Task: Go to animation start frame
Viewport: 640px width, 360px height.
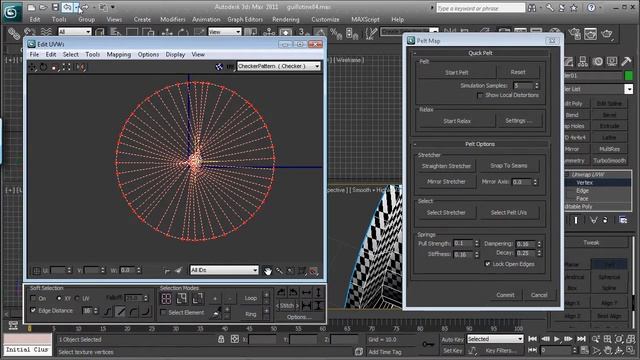Action: click(x=532, y=339)
